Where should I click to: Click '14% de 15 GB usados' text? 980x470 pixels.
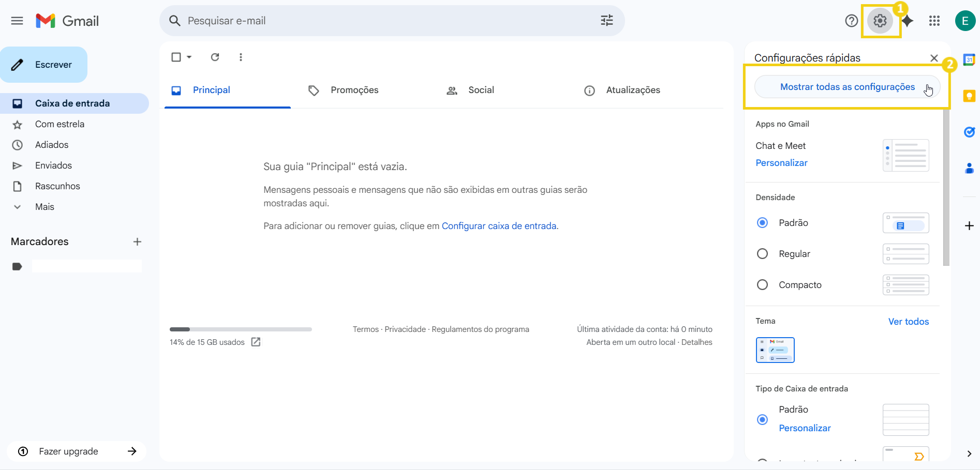[207, 342]
